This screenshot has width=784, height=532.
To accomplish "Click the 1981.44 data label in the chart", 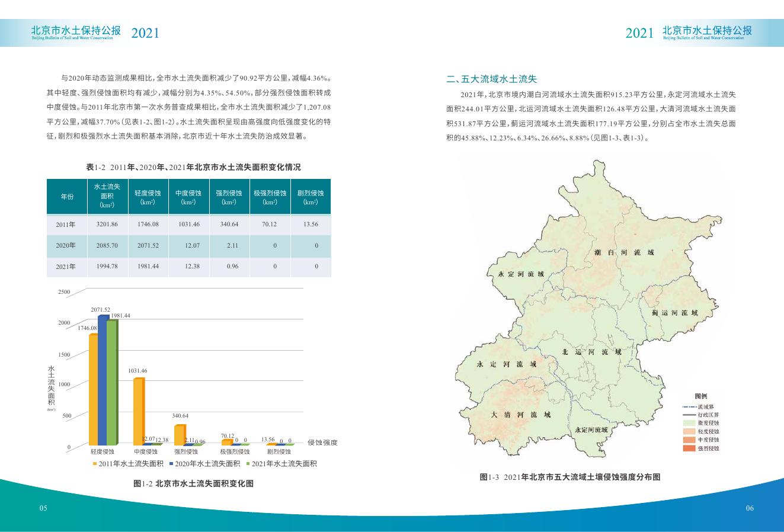I will tap(120, 316).
